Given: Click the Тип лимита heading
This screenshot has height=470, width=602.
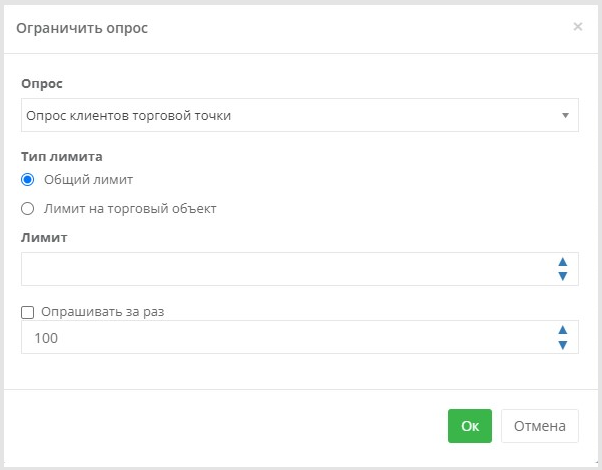Looking at the screenshot, I should (62, 157).
